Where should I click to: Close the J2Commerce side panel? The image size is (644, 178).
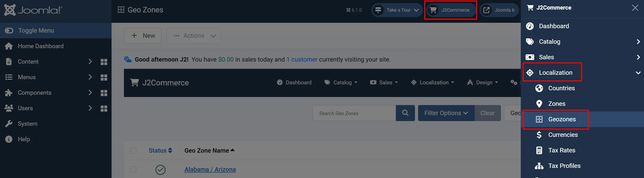[635, 8]
